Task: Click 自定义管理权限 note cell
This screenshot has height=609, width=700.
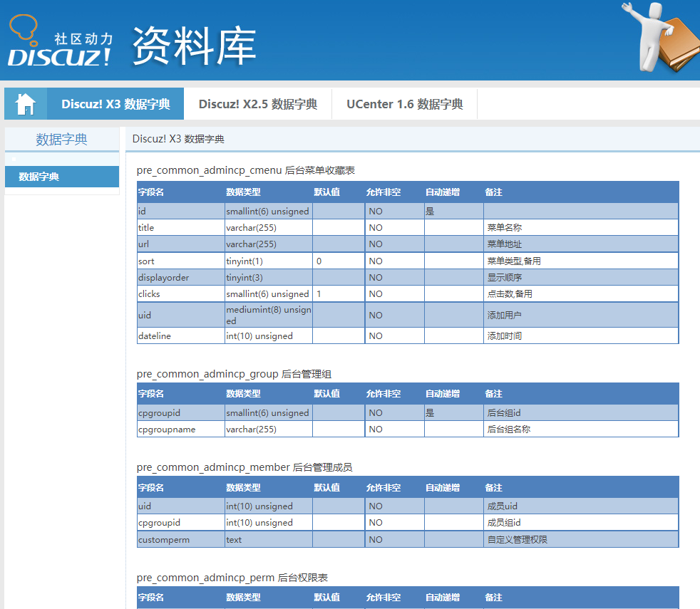Action: pos(581,539)
